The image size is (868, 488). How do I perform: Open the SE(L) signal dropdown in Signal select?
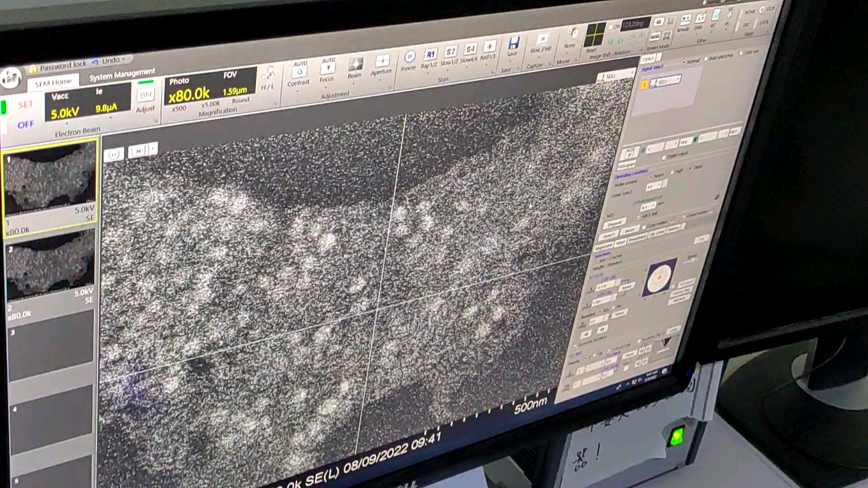point(665,81)
